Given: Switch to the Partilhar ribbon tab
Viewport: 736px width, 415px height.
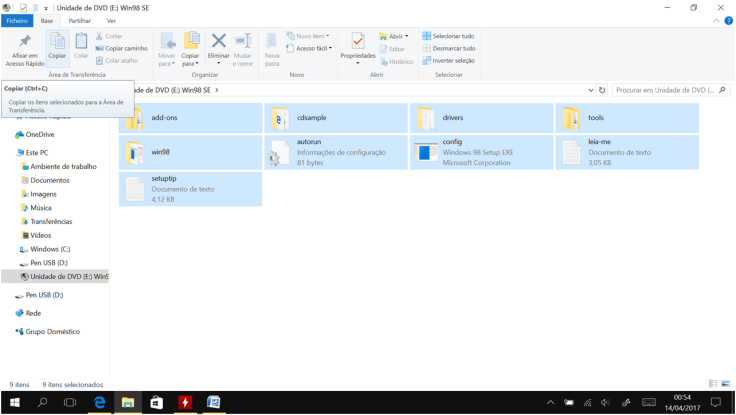Looking at the screenshot, I should click(x=79, y=20).
